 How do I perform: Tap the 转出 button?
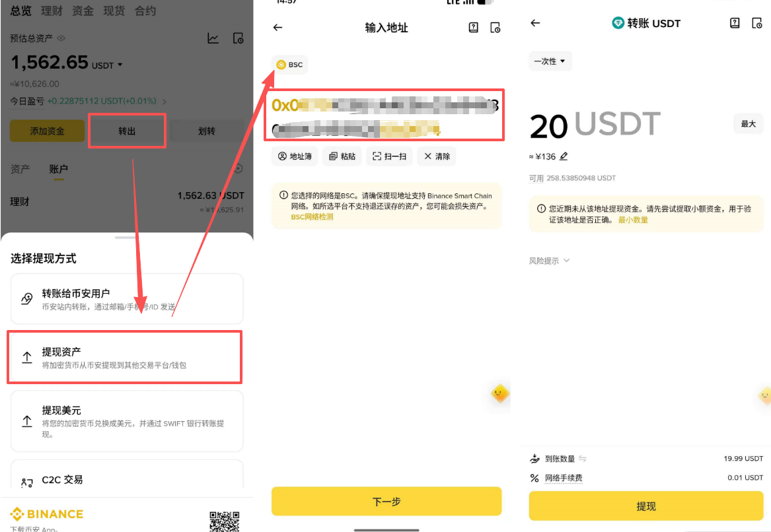click(x=127, y=131)
